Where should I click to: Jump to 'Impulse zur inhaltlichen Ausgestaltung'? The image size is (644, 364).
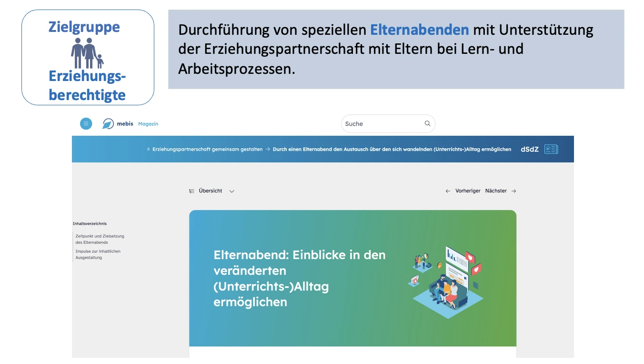(98, 254)
